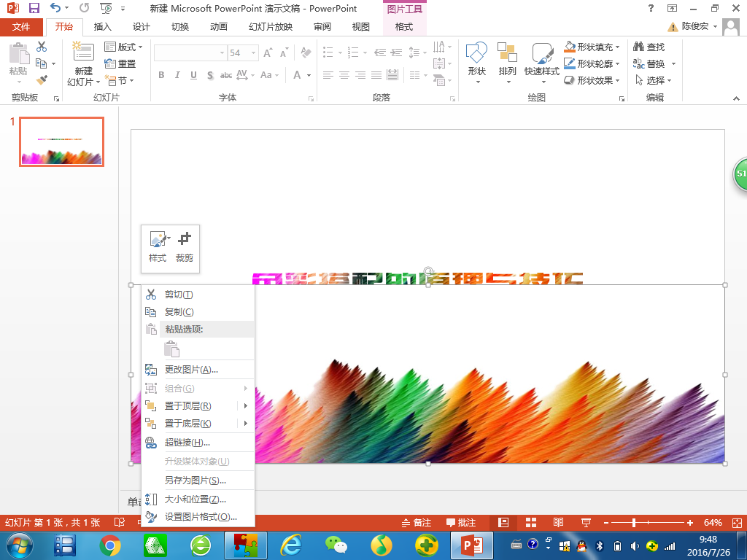The image size is (747, 560).
Task: Switch to slide sorter view icon
Action: 531,523
